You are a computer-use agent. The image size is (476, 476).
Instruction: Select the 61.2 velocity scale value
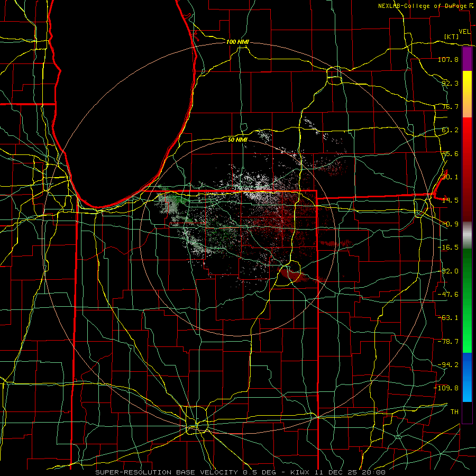click(450, 130)
